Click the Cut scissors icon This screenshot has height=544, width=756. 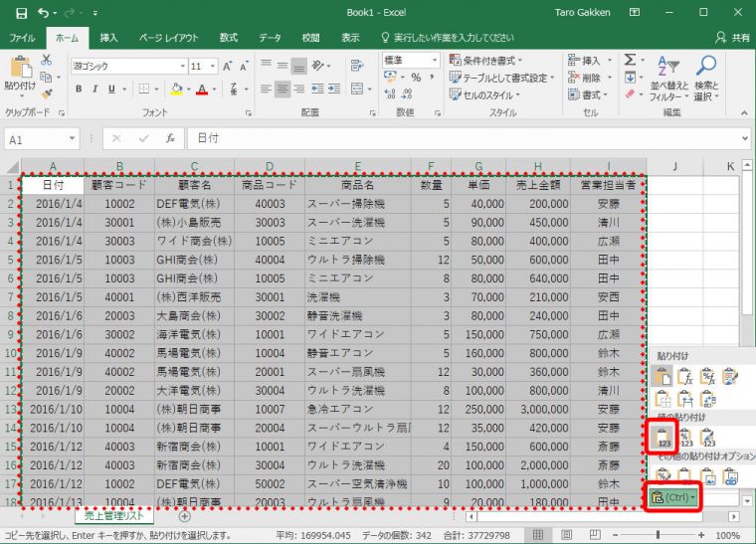(47, 60)
